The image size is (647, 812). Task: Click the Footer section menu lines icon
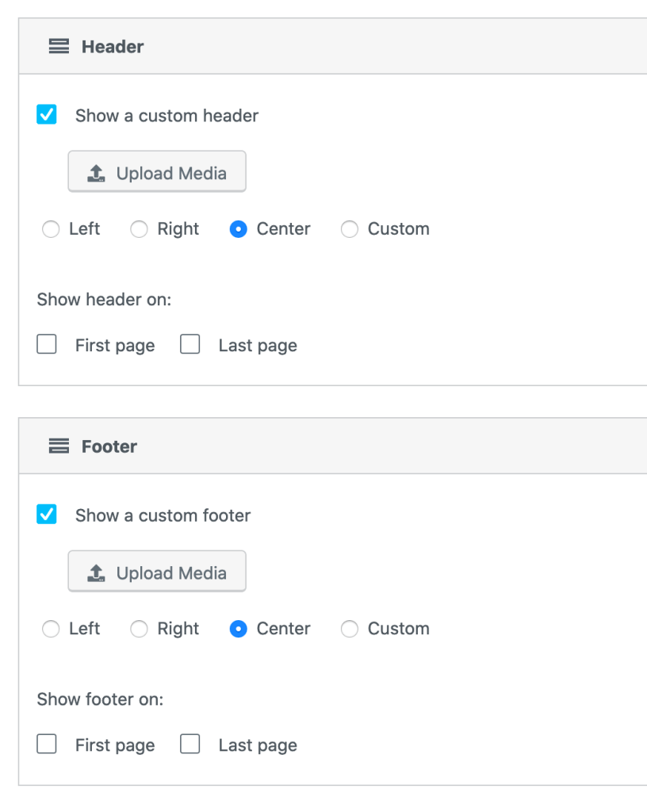(59, 446)
